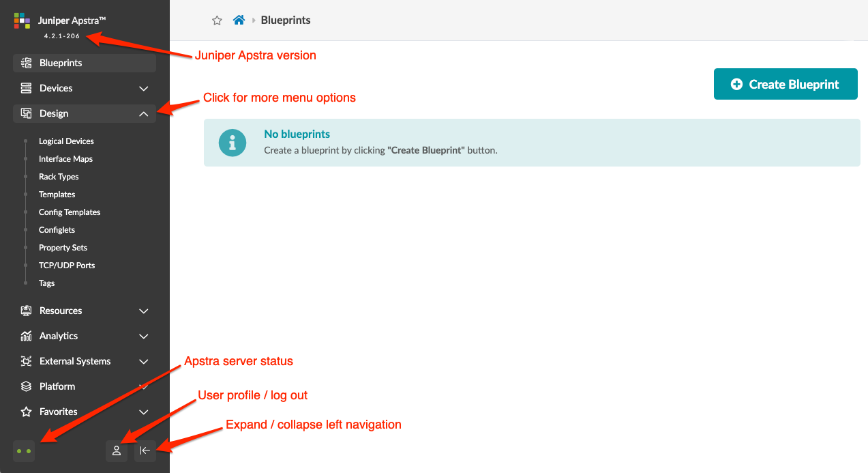Collapse left navigation with arrow icon
The width and height of the screenshot is (868, 473).
pos(145,450)
